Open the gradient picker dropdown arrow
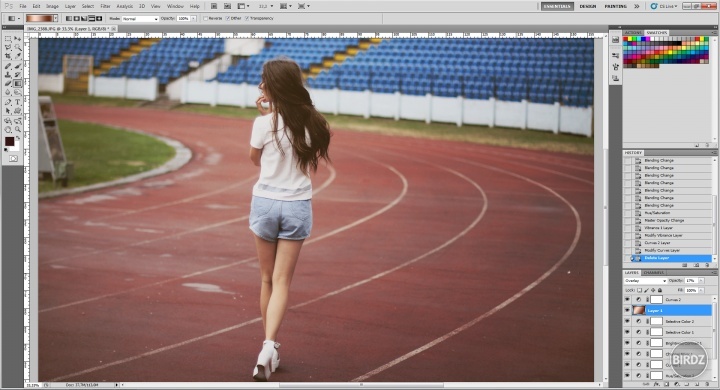The height and width of the screenshot is (390, 720). coord(56,18)
